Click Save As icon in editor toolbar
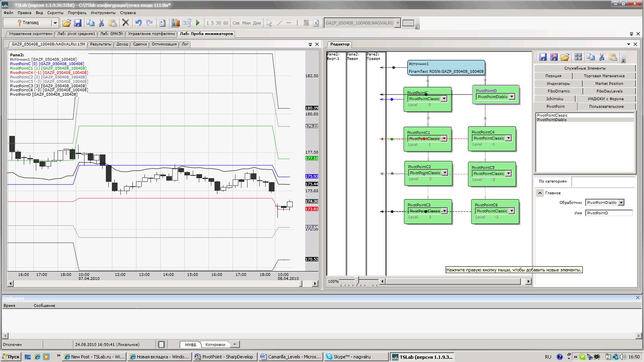 [554, 57]
